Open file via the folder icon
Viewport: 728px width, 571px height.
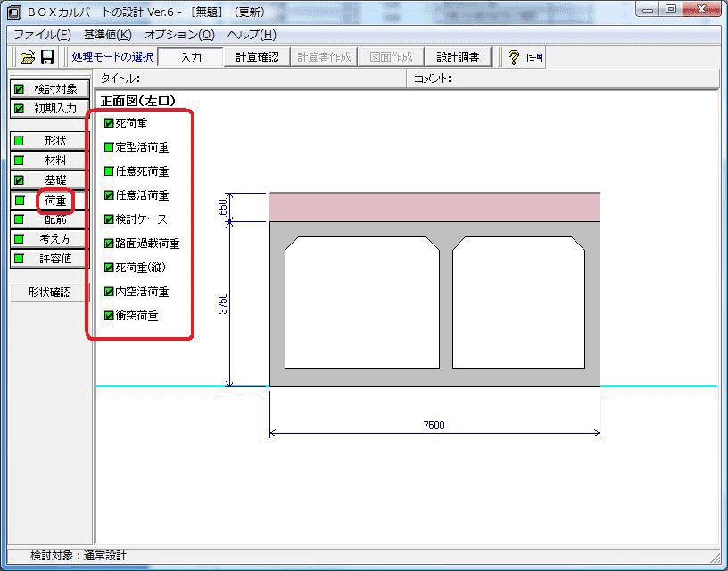point(28,57)
